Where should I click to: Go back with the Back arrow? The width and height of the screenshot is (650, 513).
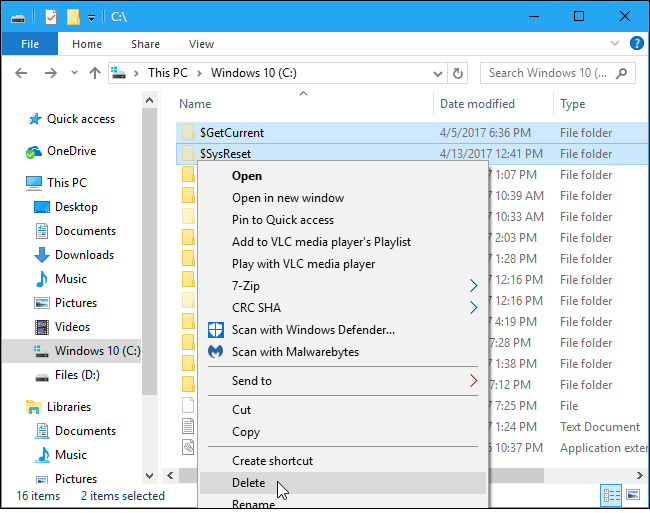(23, 73)
